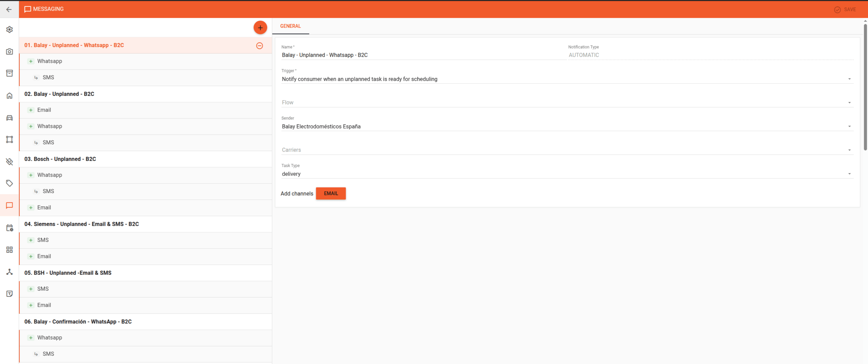Open the Trigger dropdown
The height and width of the screenshot is (364, 868).
(x=567, y=79)
